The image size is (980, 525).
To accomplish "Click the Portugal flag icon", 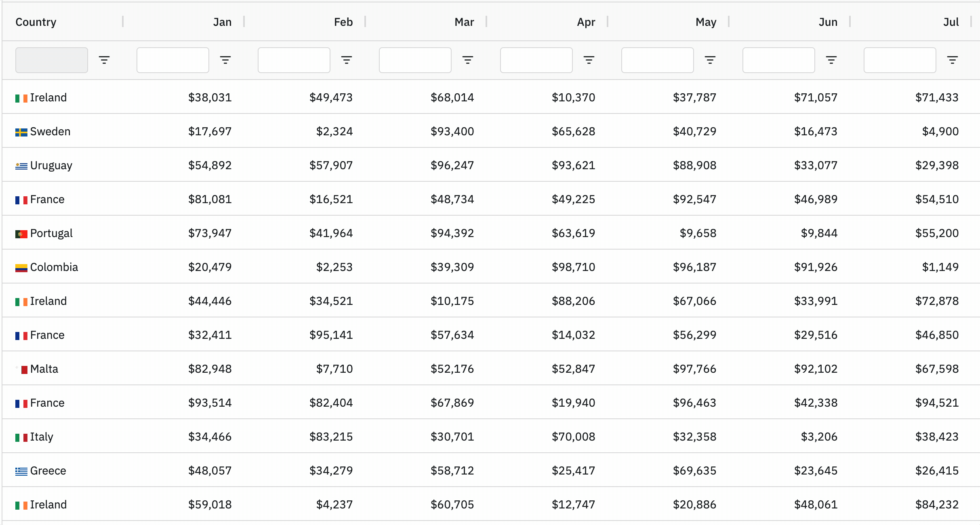I will 21,234.
